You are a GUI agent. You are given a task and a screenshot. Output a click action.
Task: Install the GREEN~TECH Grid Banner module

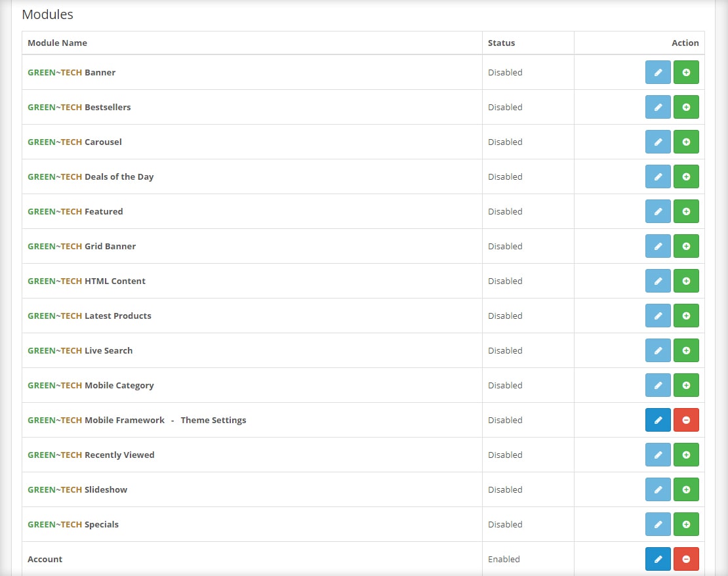[686, 246]
